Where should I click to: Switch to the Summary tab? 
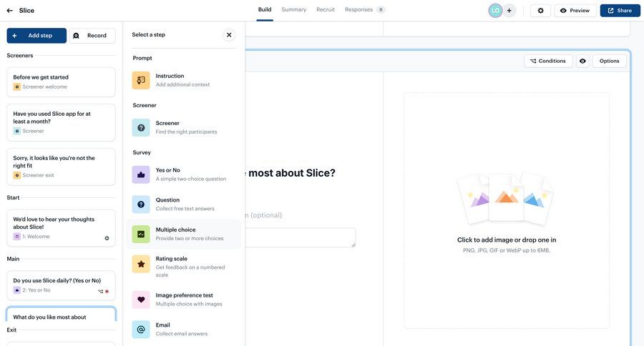[x=293, y=9]
